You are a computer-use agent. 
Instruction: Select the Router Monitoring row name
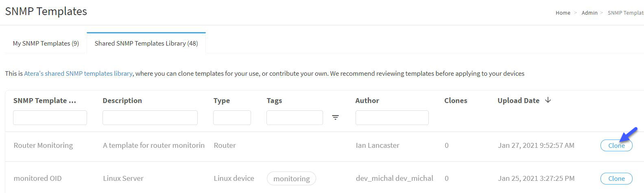[x=43, y=145]
